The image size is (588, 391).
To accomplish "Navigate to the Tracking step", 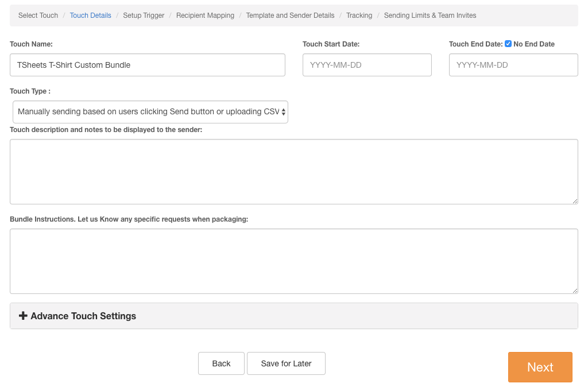I will pos(359,16).
